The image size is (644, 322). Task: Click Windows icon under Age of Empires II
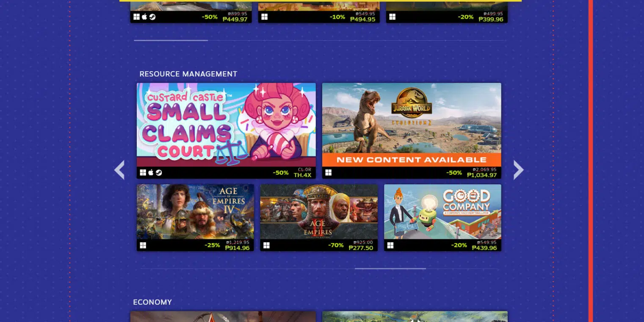point(266,245)
